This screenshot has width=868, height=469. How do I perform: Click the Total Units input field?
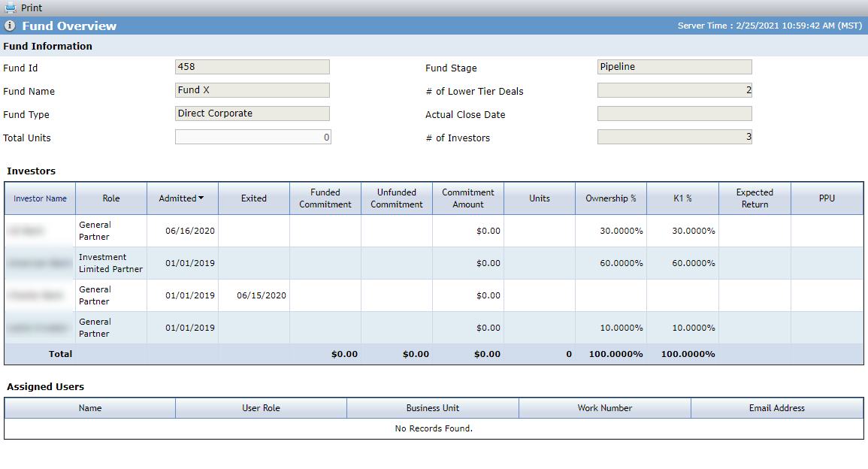[253, 137]
